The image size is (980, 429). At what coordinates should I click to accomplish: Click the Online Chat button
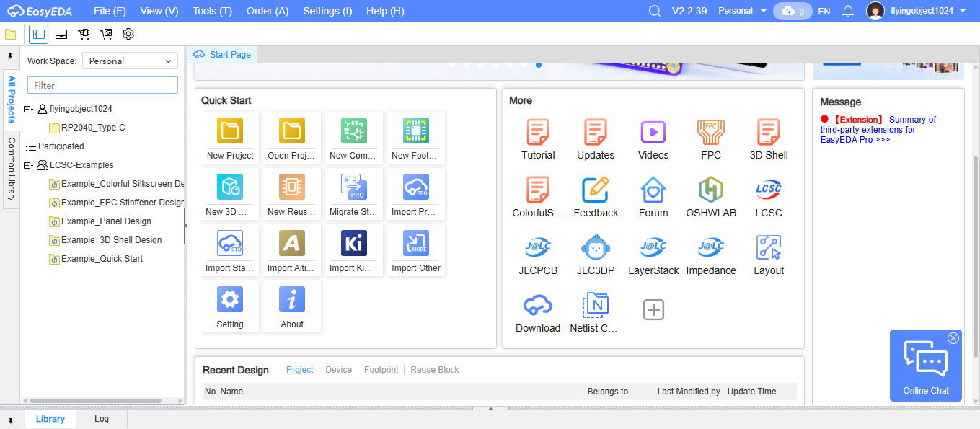tap(926, 366)
